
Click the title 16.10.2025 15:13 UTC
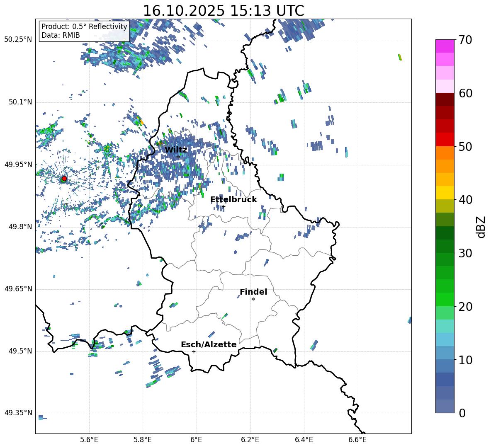click(x=224, y=11)
